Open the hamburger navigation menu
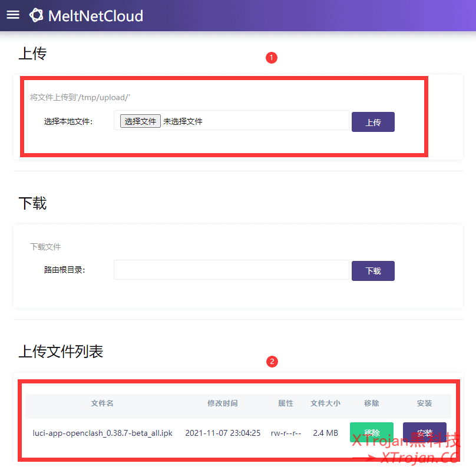 (13, 15)
